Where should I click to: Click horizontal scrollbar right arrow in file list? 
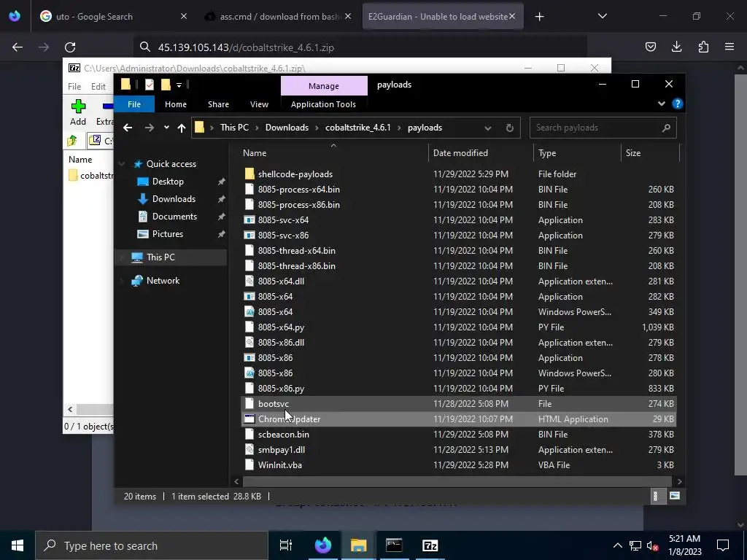(x=679, y=481)
